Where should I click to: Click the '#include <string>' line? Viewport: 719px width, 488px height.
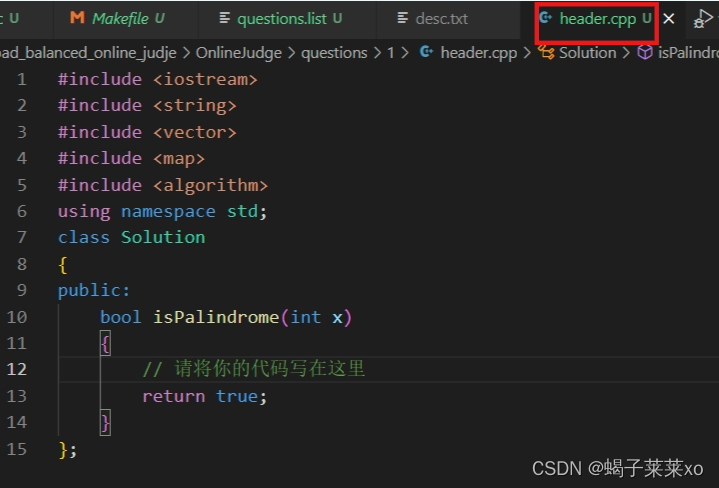[x=147, y=105]
